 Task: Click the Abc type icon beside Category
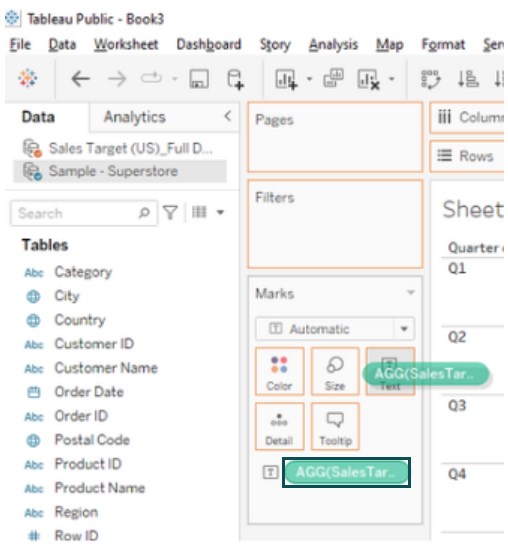click(34, 273)
